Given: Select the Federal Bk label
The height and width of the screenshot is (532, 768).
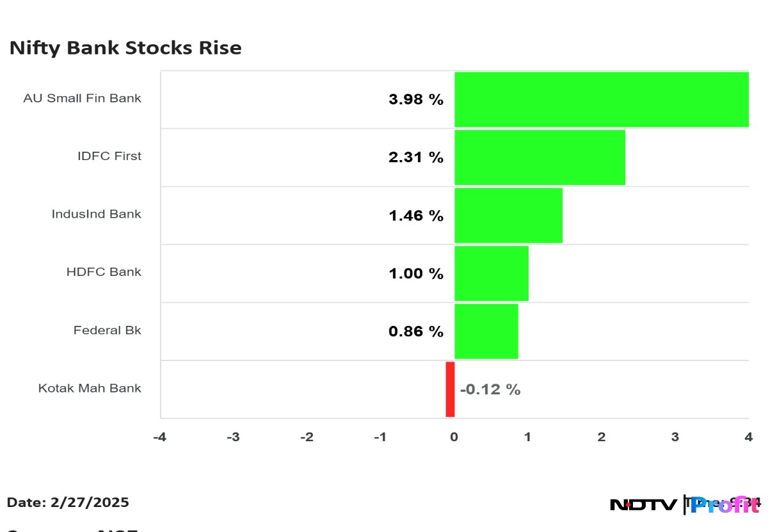Looking at the screenshot, I should (x=107, y=330).
